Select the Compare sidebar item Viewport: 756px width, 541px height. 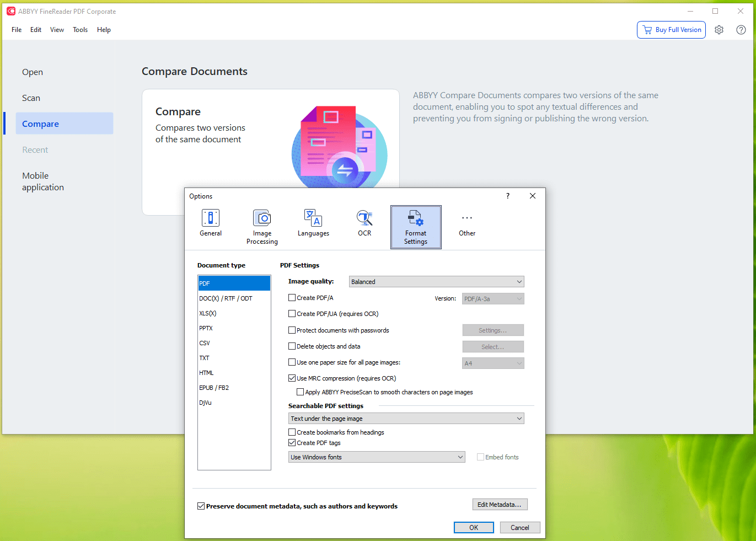pos(65,124)
